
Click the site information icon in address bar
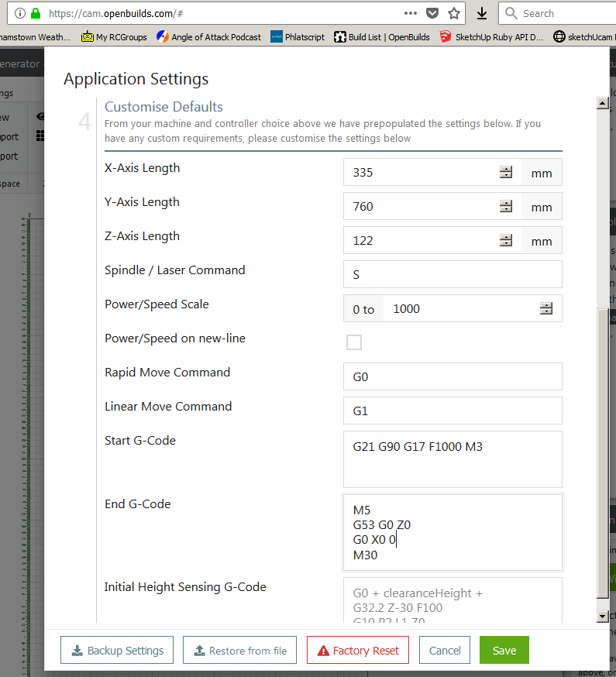(20, 13)
